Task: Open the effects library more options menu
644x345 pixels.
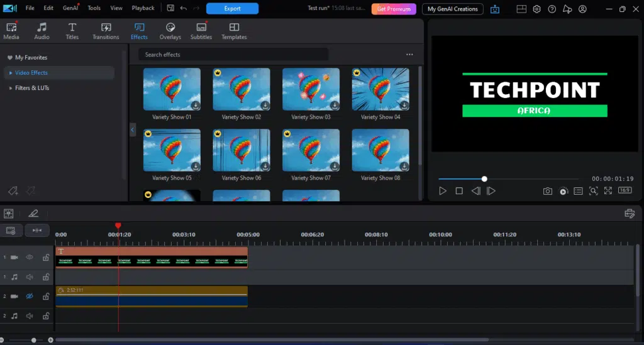Action: tap(409, 55)
